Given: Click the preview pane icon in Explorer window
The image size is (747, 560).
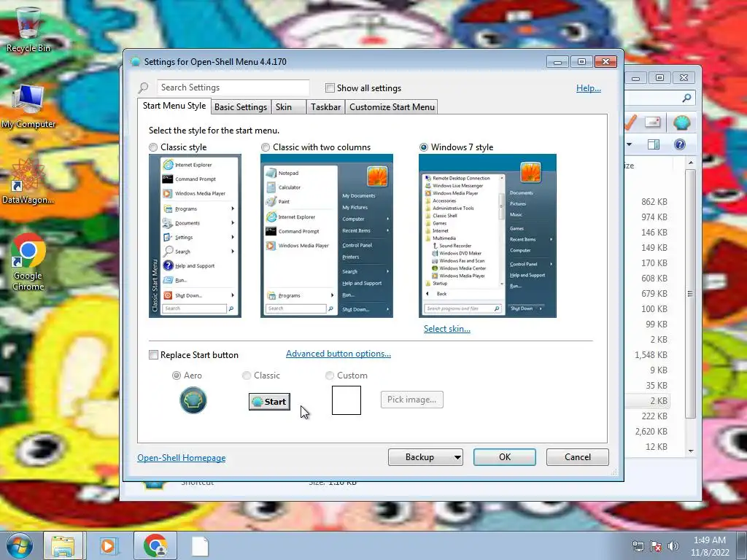Looking at the screenshot, I should tap(654, 144).
